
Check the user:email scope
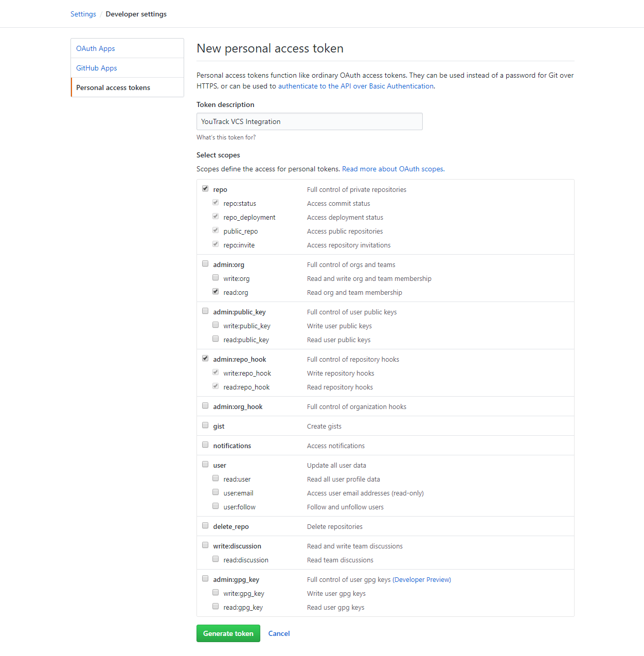pyautogui.click(x=216, y=491)
